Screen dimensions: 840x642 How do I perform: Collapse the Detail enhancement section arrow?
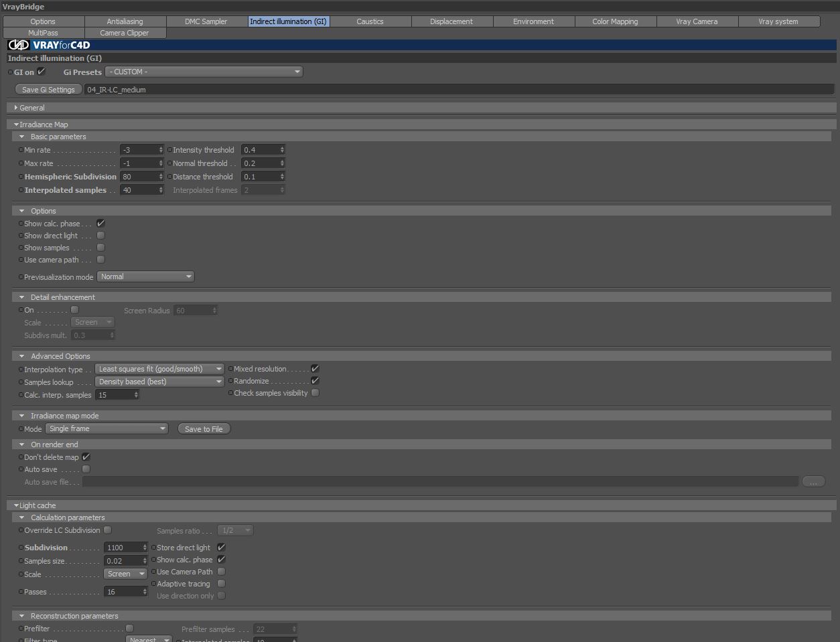21,297
